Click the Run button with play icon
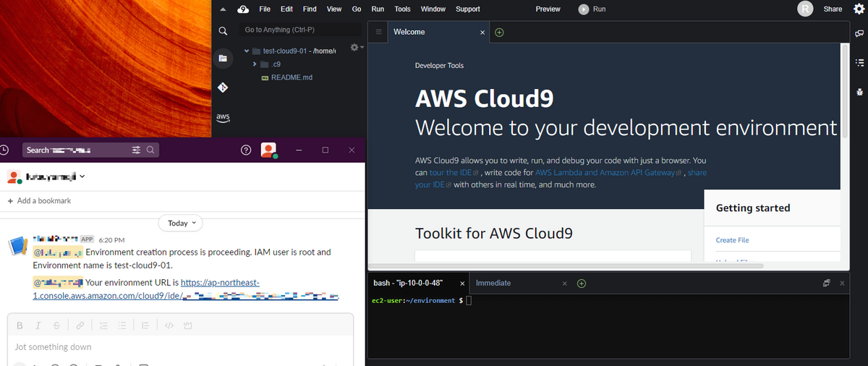This screenshot has width=868, height=366. click(592, 9)
